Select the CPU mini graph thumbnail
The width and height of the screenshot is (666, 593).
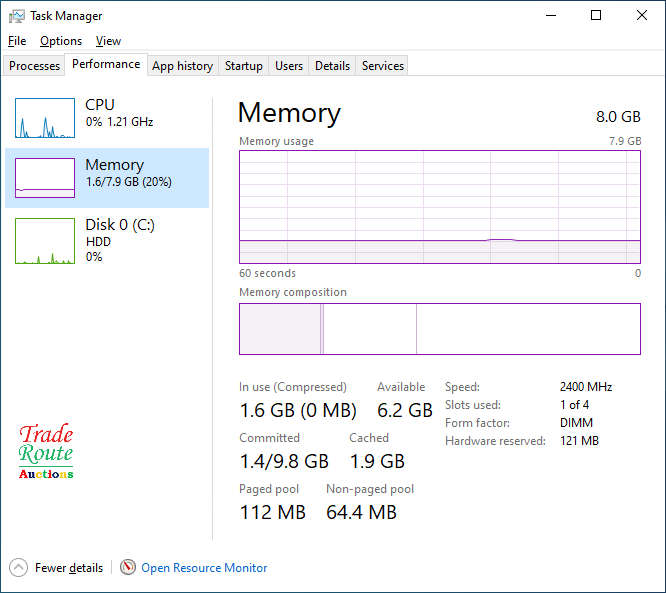pyautogui.click(x=45, y=118)
